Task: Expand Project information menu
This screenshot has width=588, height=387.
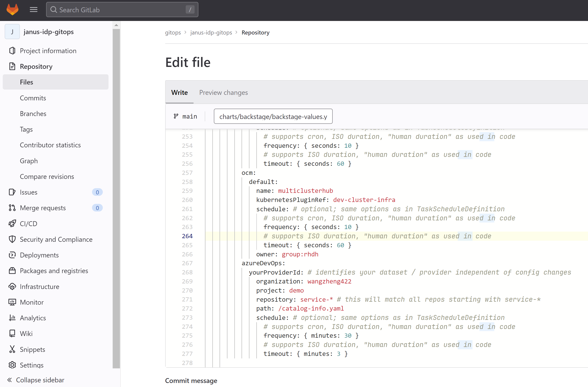Action: 48,51
